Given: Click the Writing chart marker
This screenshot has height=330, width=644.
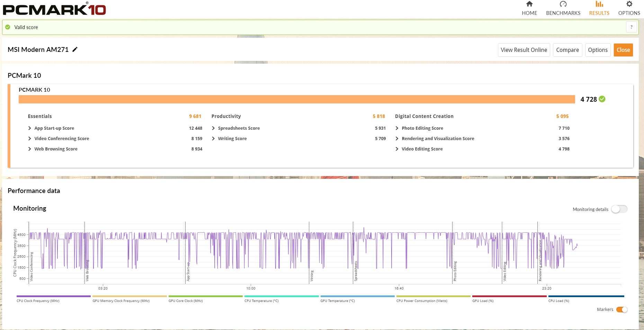Looking at the screenshot, I should pyautogui.click(x=312, y=276).
